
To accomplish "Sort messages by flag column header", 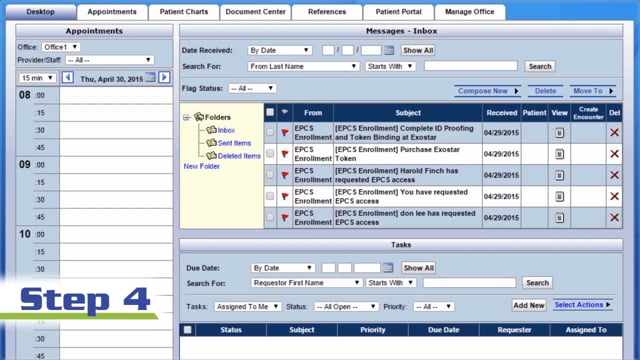I will (x=285, y=112).
